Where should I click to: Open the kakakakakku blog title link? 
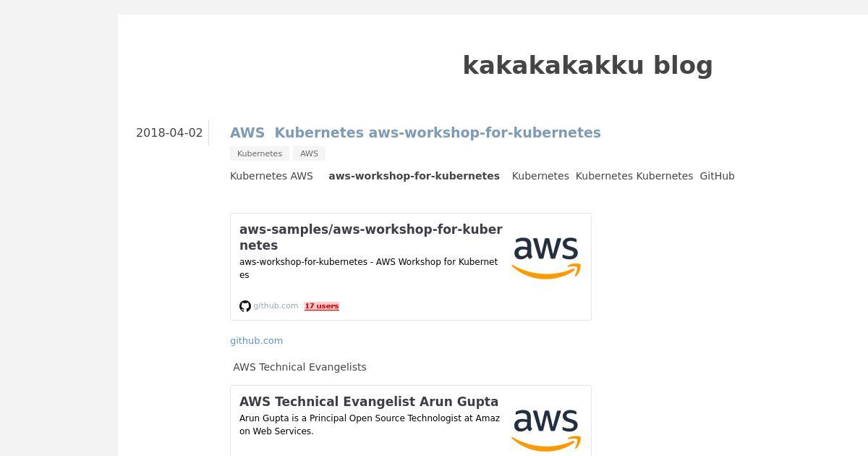pyautogui.click(x=587, y=65)
